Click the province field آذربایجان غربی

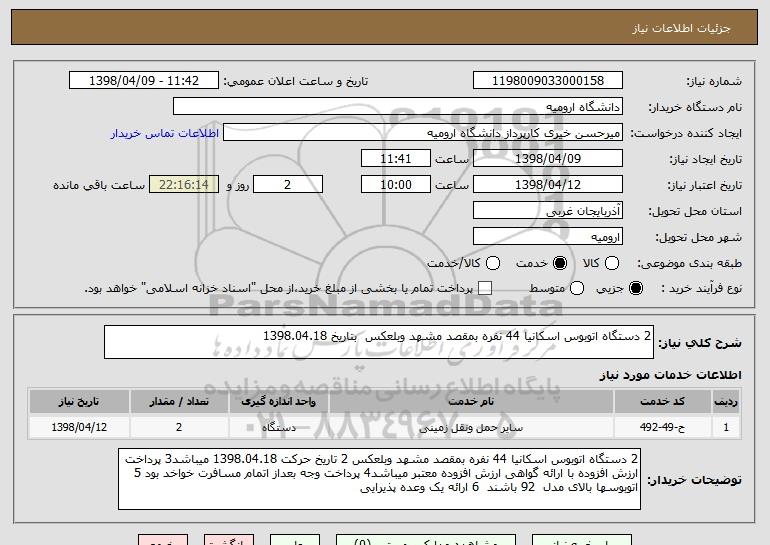(x=548, y=211)
